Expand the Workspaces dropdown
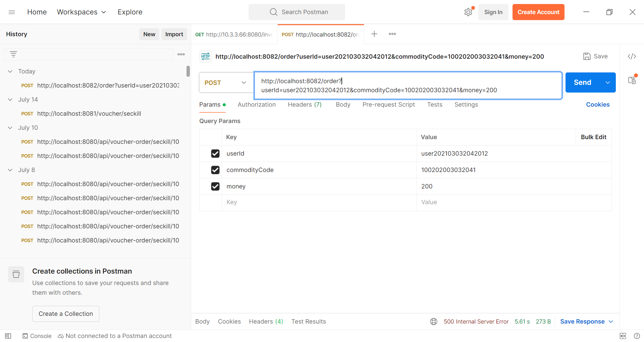This screenshot has width=644, height=342. click(82, 12)
